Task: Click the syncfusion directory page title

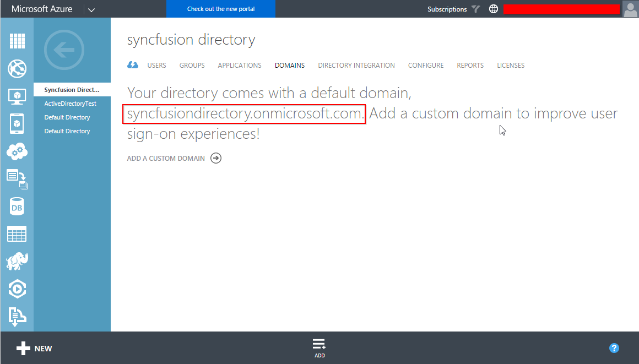Action: coord(191,40)
